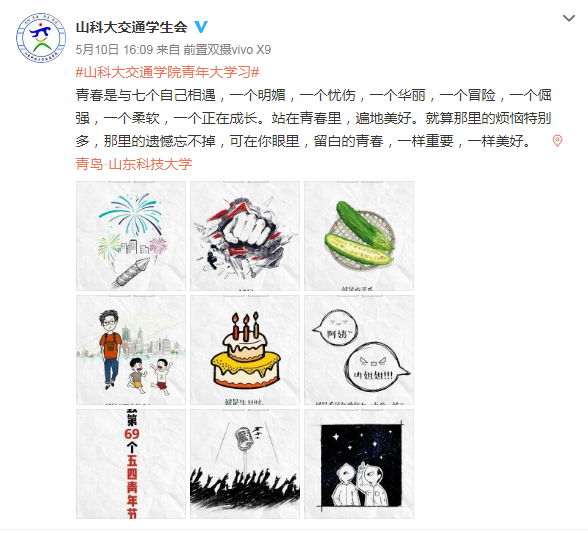Open the man with children thumbnail
Image resolution: width=588 pixels, height=533 pixels.
(x=131, y=350)
